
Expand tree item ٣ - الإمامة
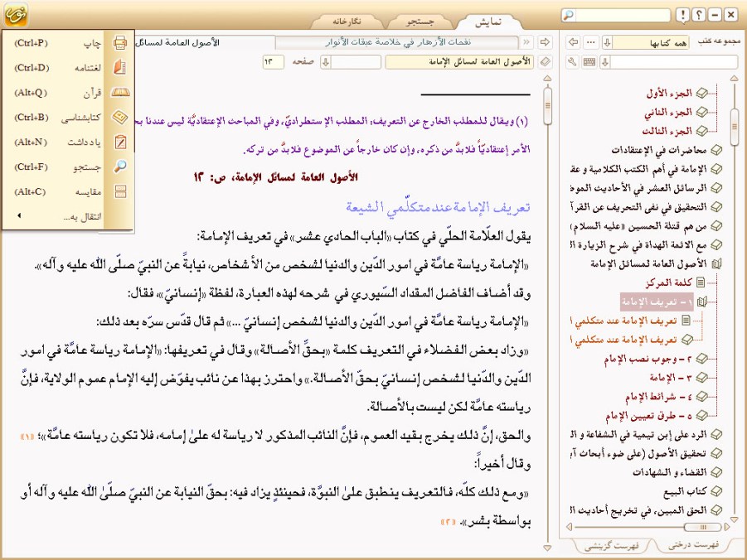(701, 378)
